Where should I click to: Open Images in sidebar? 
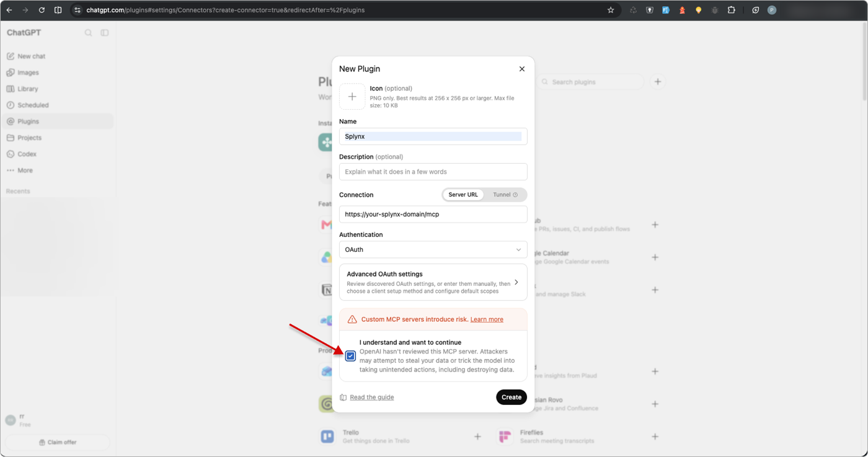[57, 73]
